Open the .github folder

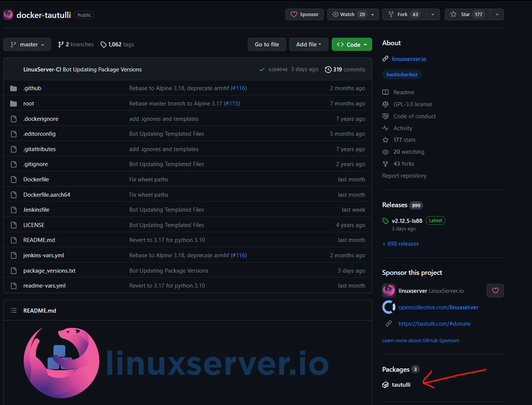[x=32, y=88]
